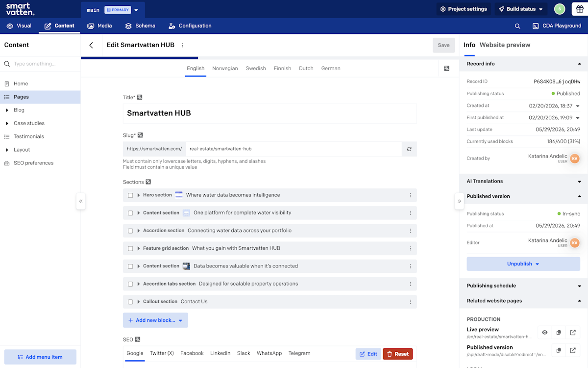Expand the Publishing schedule panel
The image size is (588, 368).
(523, 286)
